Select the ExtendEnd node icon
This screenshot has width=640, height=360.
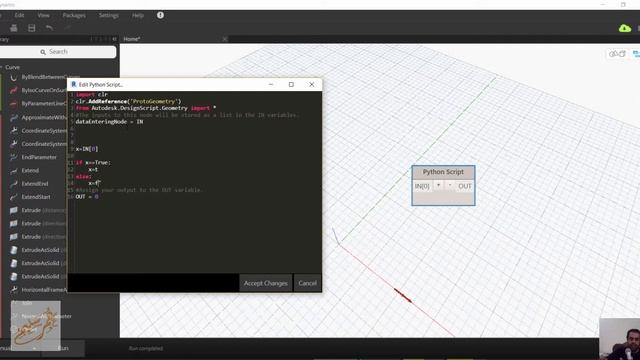14,184
